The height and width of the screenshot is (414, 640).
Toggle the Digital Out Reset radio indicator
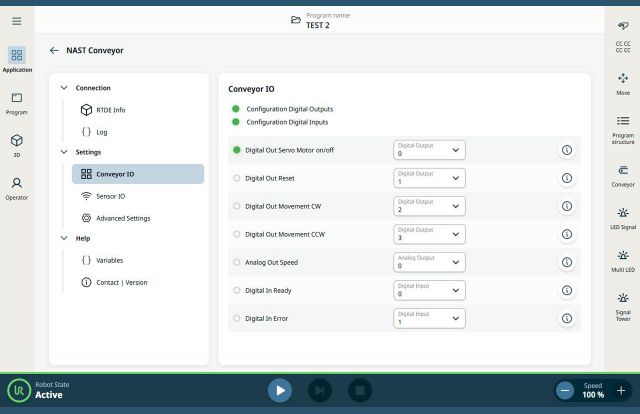click(237, 178)
